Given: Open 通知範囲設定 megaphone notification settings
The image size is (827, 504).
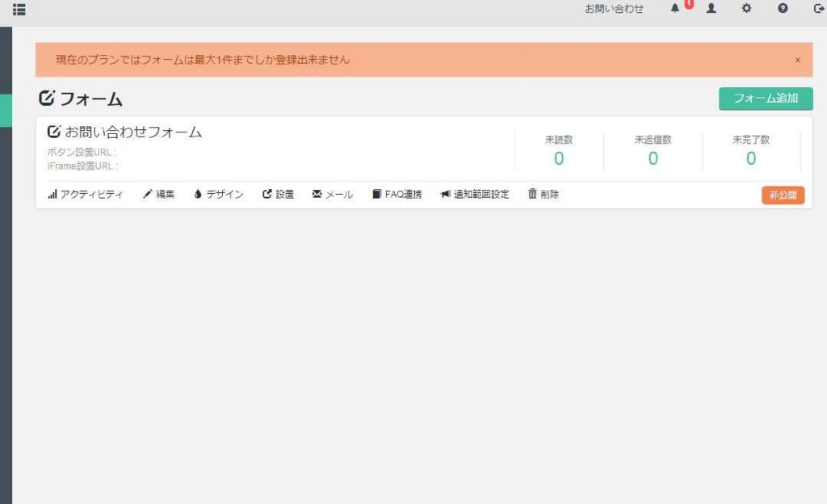Looking at the screenshot, I should click(x=475, y=194).
